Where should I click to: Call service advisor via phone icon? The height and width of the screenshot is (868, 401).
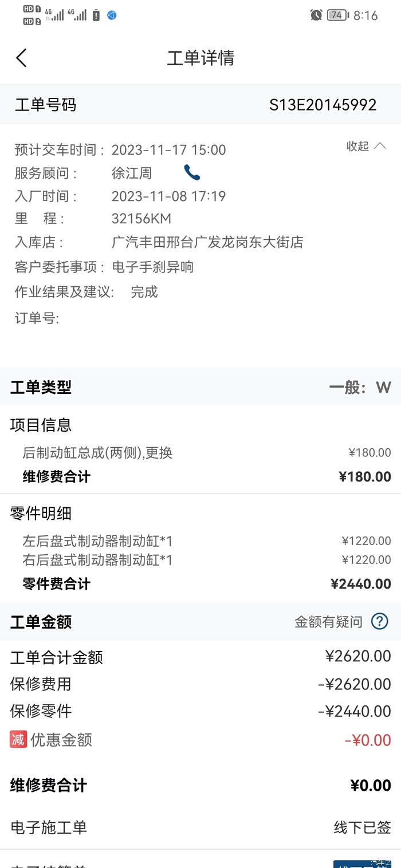[192, 172]
